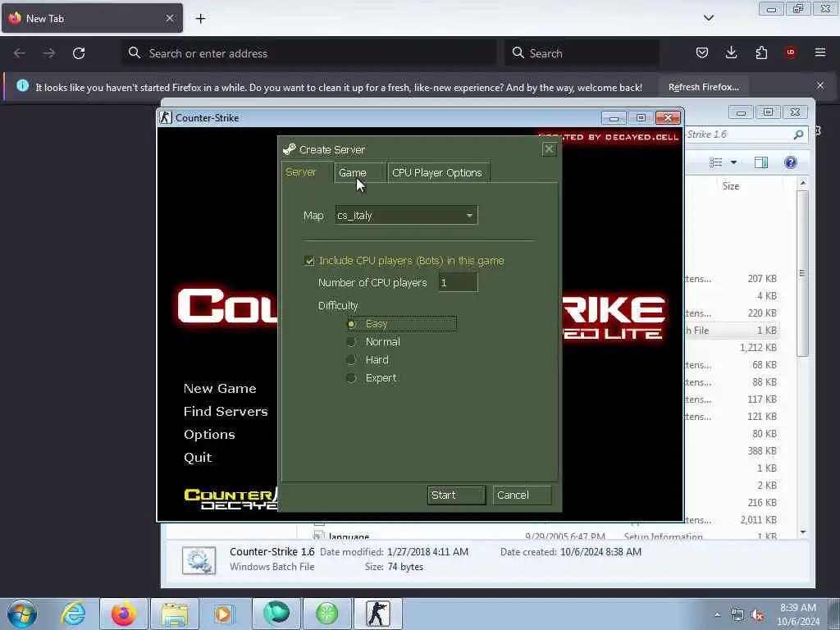This screenshot has height=630, width=840.
Task: Toggle the Explorer preview pane icon
Action: click(x=760, y=162)
